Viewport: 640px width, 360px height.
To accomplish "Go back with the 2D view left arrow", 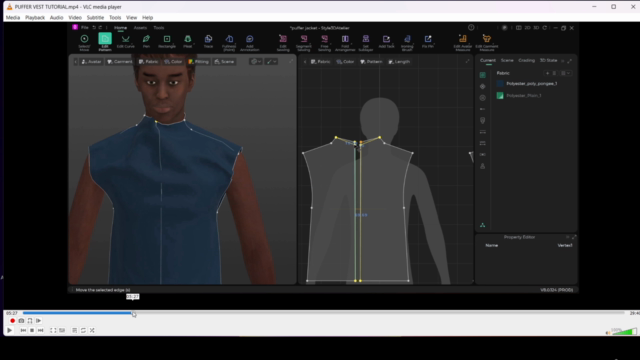I will [305, 62].
